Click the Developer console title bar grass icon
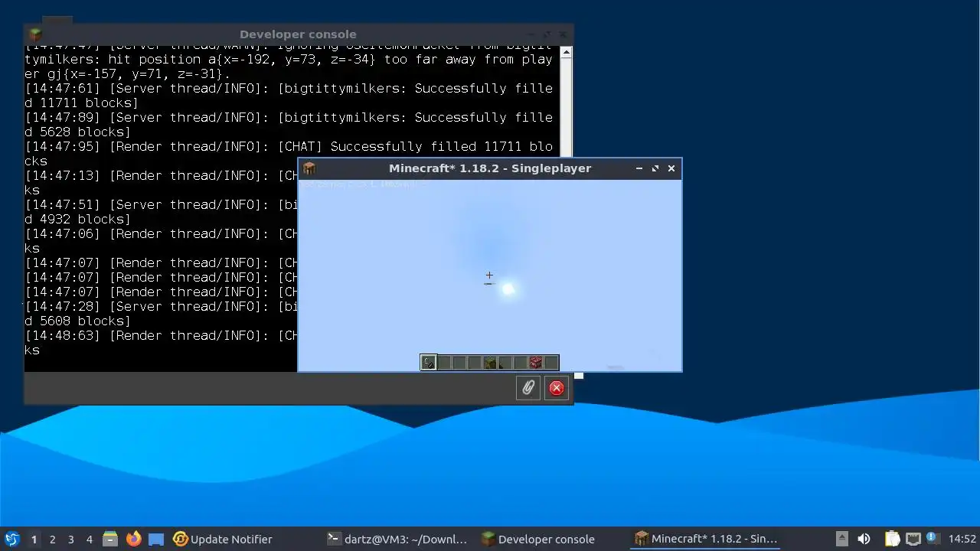 35,34
